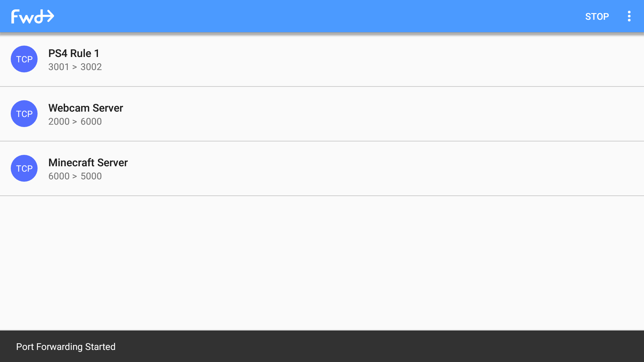644x362 pixels.
Task: Click source port 3001 in PS4 Rule 1
Action: 59,67
